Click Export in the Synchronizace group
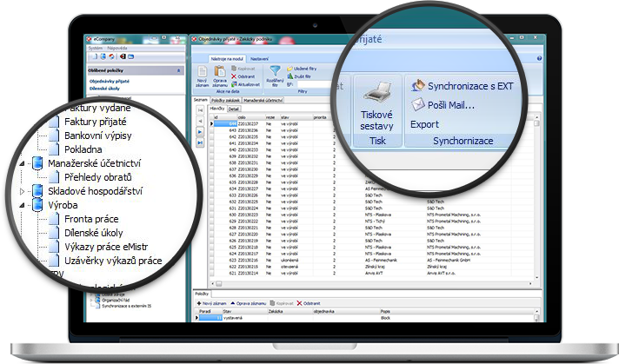This screenshot has width=619, height=364. click(x=424, y=124)
